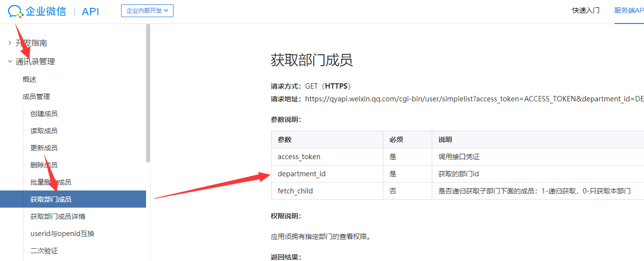
Task: Open the 企业内部开发 dropdown
Action: pos(147,11)
